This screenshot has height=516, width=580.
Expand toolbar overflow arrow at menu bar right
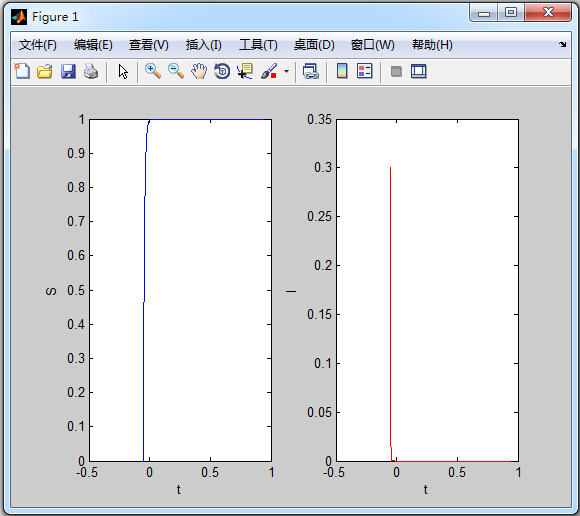tap(563, 45)
